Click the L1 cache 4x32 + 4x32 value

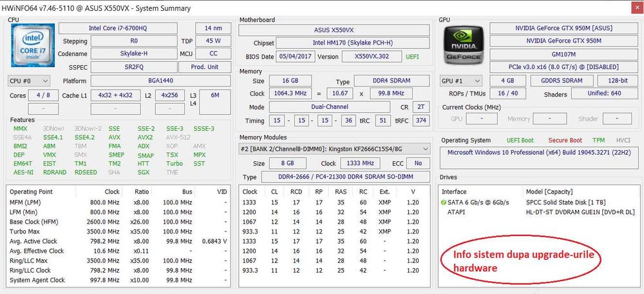115,95
